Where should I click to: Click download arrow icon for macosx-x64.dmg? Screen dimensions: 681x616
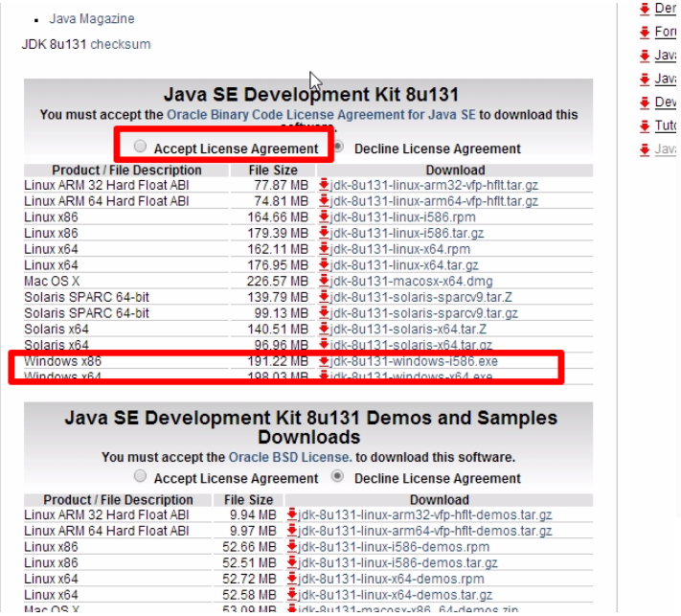tap(324, 281)
